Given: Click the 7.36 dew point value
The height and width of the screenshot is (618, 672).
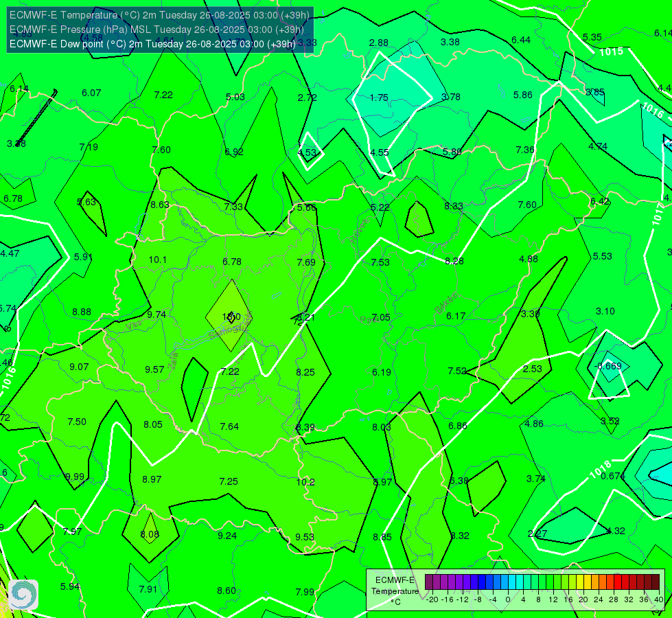Looking at the screenshot, I should (525, 150).
